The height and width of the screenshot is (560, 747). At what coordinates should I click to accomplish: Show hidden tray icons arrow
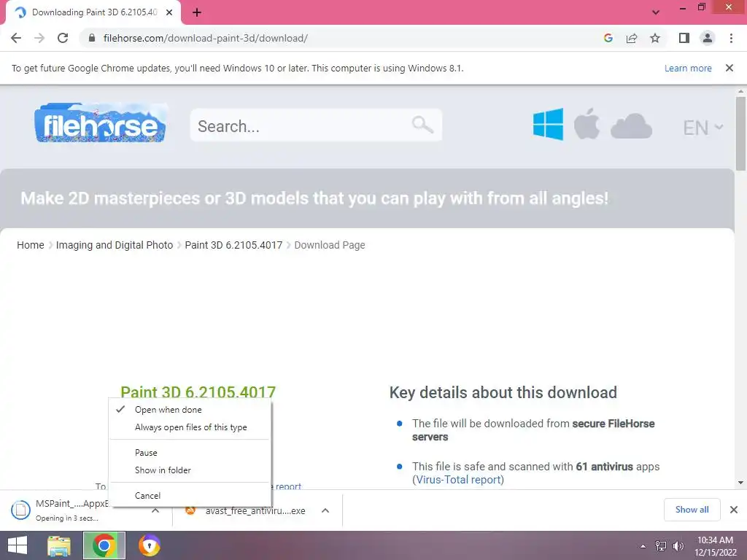click(643, 546)
